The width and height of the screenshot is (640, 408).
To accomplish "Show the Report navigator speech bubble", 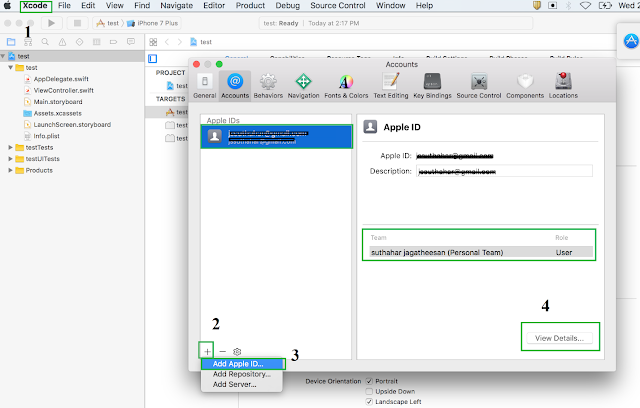I will point(131,42).
